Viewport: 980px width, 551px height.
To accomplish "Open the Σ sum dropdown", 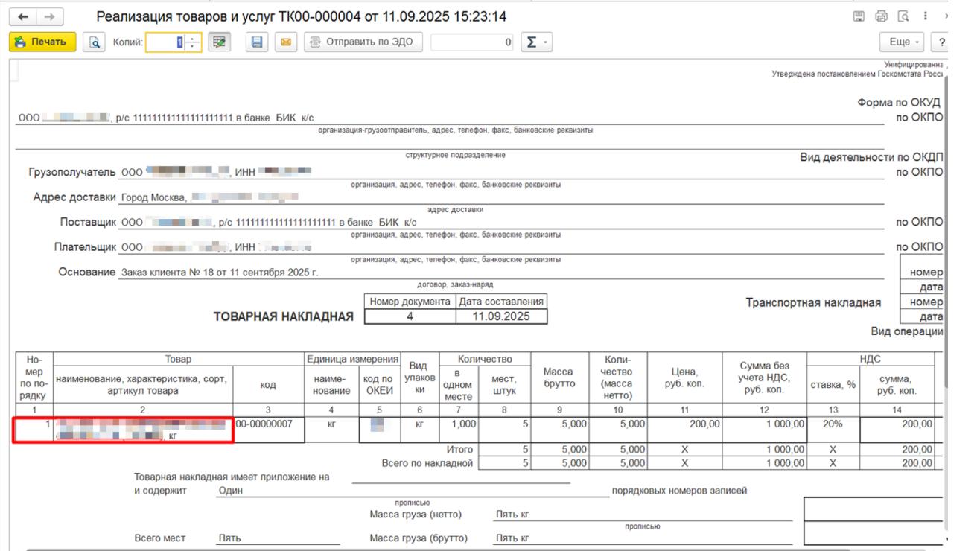I will (x=536, y=42).
